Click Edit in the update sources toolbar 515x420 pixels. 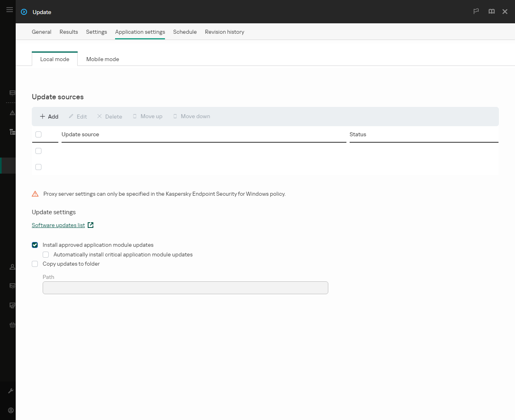[x=78, y=117]
